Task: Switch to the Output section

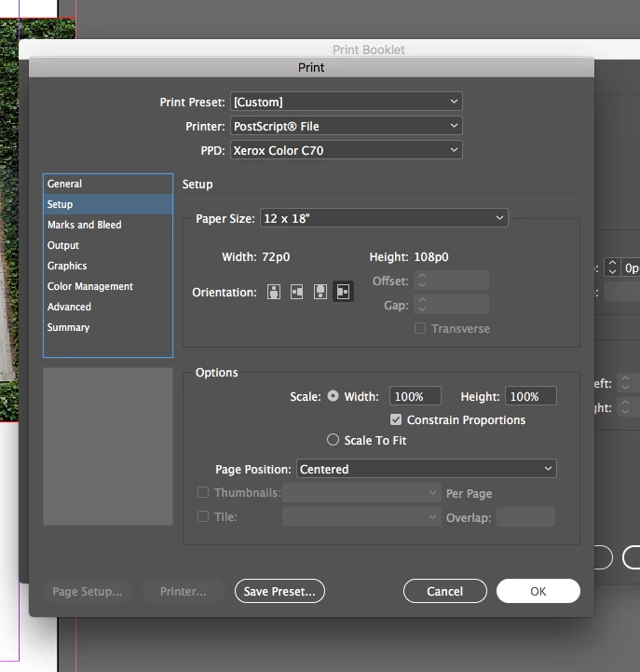Action: 108,245
